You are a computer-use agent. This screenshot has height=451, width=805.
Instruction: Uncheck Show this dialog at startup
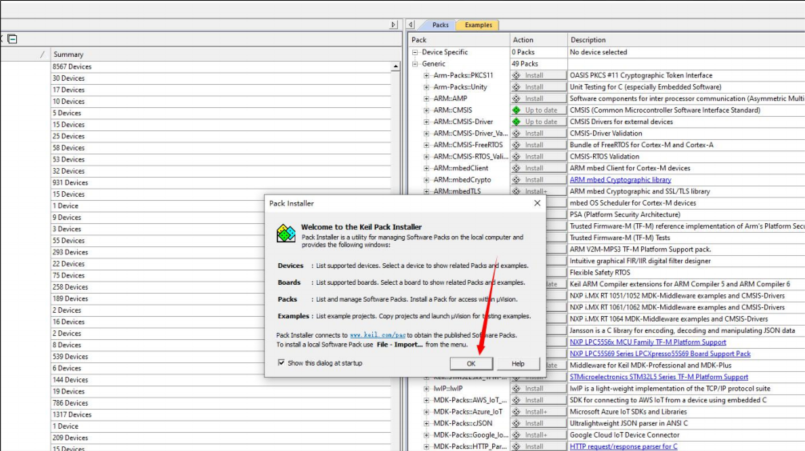click(281, 363)
